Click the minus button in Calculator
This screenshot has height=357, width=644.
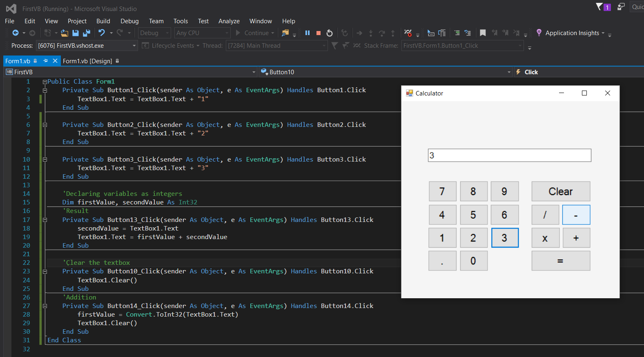click(x=576, y=215)
